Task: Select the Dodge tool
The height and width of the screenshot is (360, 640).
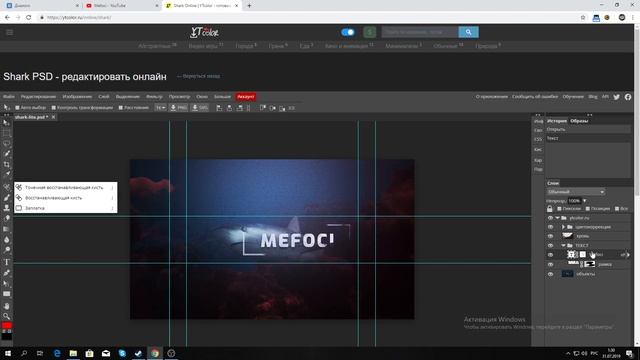Action: point(7,250)
